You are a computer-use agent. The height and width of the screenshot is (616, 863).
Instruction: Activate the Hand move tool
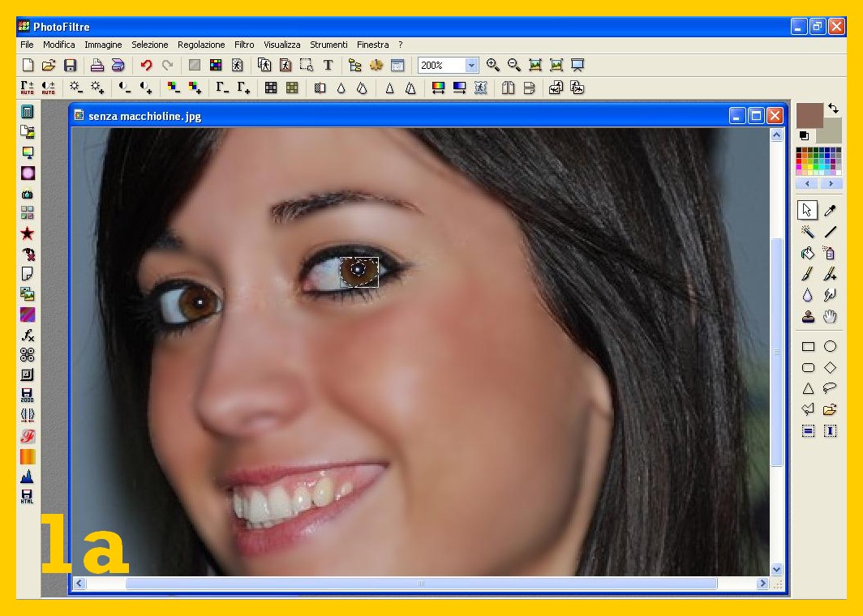[x=830, y=317]
